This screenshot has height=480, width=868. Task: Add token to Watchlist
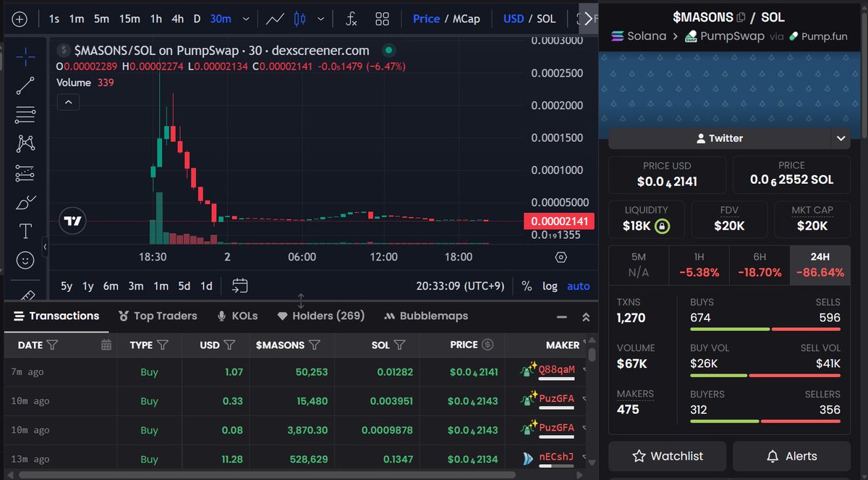[667, 456]
